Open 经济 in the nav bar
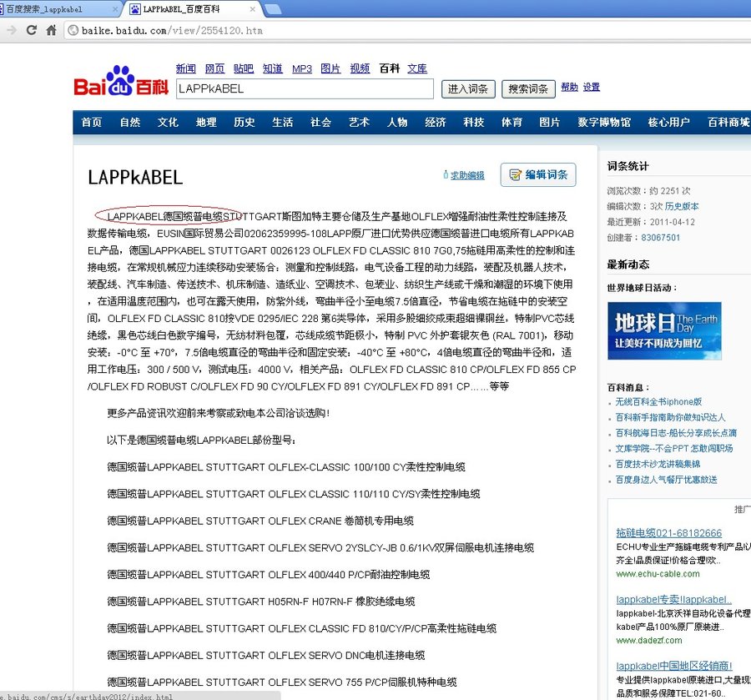This screenshot has width=751, height=700. 436,123
